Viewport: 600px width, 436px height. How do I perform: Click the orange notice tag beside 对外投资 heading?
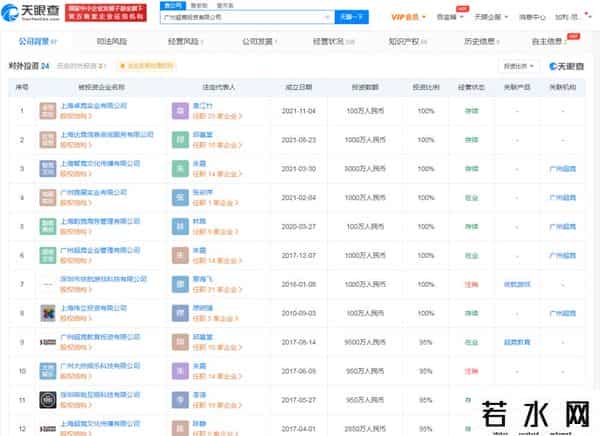(147, 66)
